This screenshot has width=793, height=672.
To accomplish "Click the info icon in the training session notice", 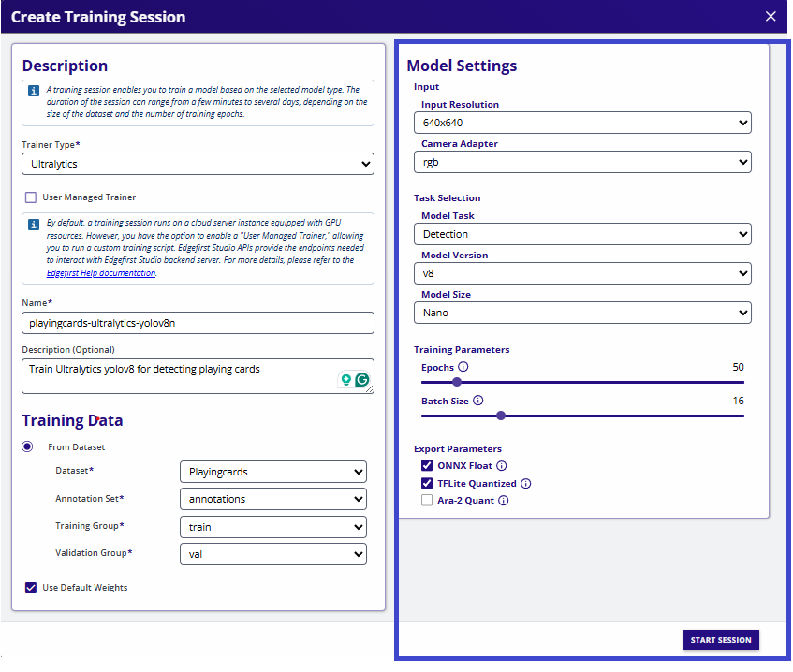I will (x=35, y=90).
